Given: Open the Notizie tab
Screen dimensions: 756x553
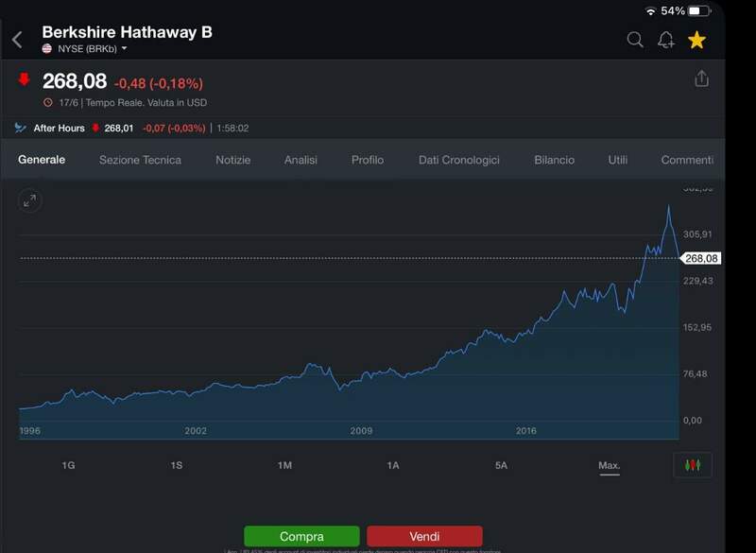Looking at the screenshot, I should (232, 160).
